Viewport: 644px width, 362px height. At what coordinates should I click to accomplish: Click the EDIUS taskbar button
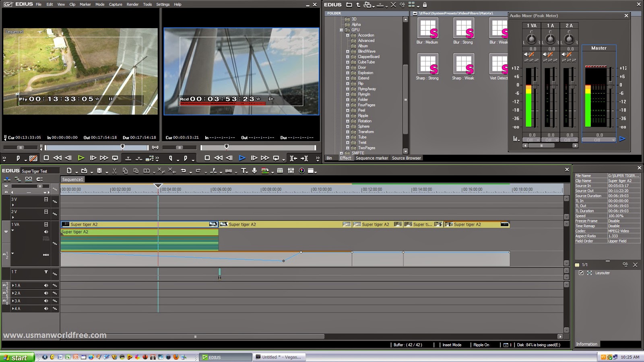[226, 357]
